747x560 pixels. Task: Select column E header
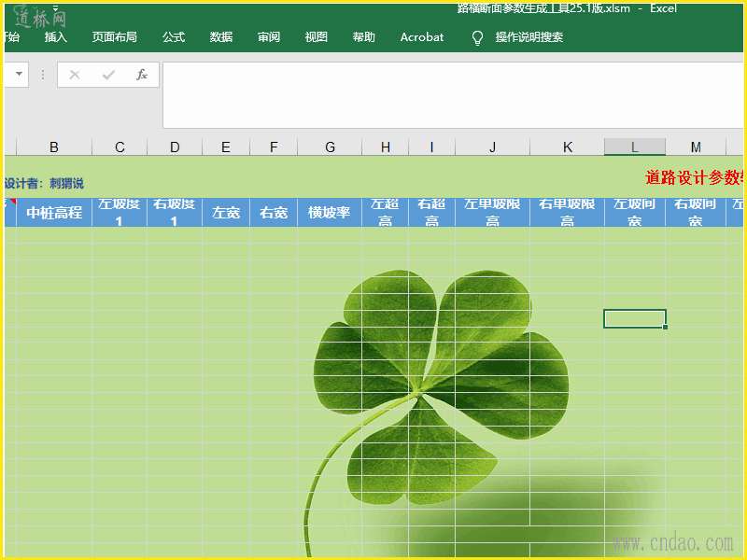click(226, 147)
